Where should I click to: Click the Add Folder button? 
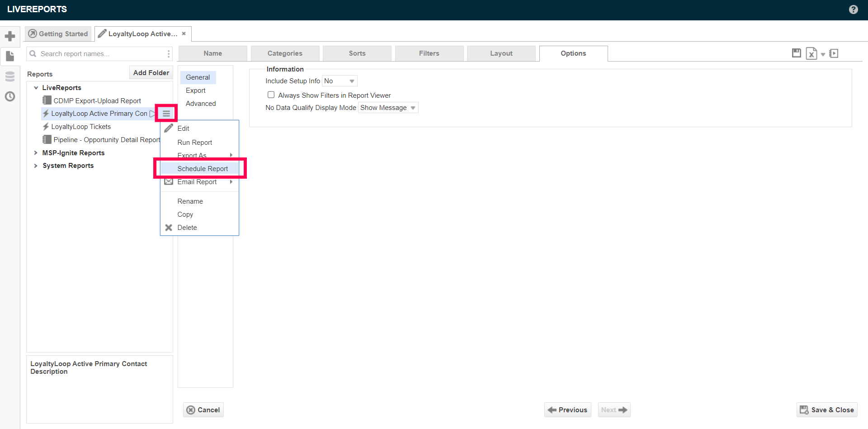[151, 73]
